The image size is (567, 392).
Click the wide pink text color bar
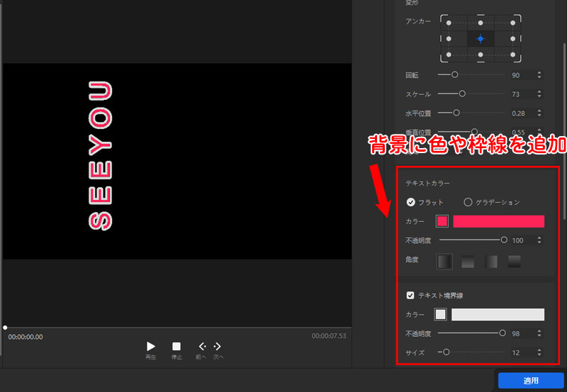[x=499, y=221]
